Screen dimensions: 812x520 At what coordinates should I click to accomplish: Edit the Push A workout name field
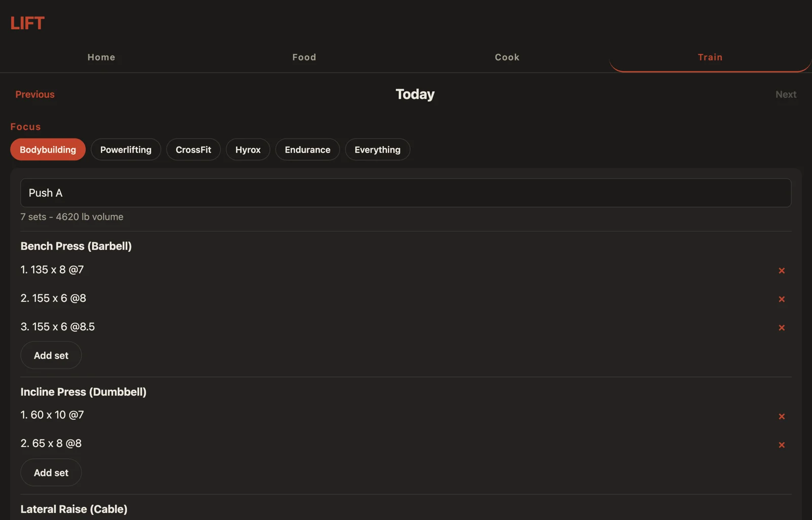tap(405, 193)
